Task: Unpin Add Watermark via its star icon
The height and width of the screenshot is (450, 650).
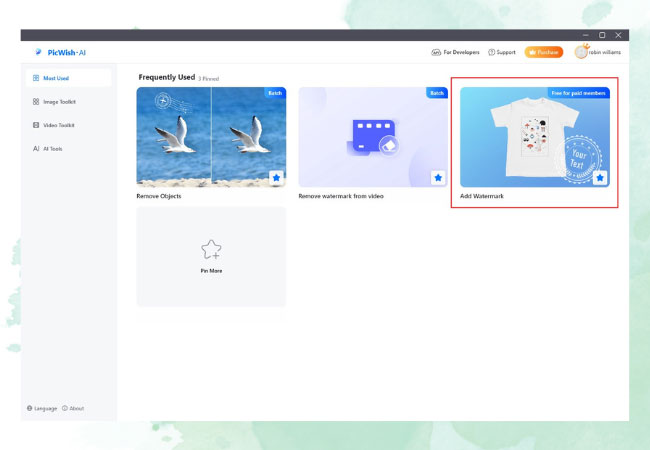Action: 600,177
